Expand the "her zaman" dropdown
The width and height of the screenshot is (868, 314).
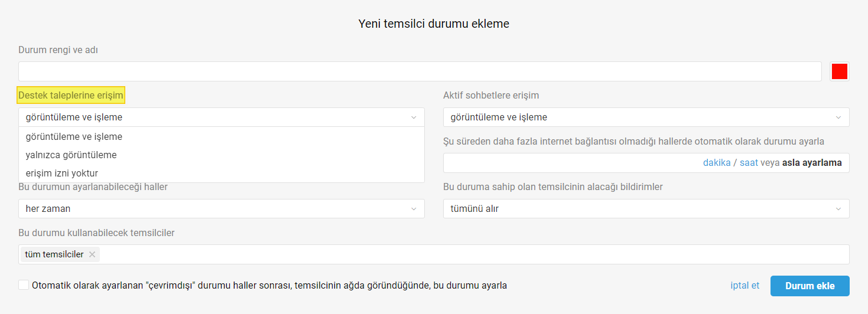(x=222, y=209)
